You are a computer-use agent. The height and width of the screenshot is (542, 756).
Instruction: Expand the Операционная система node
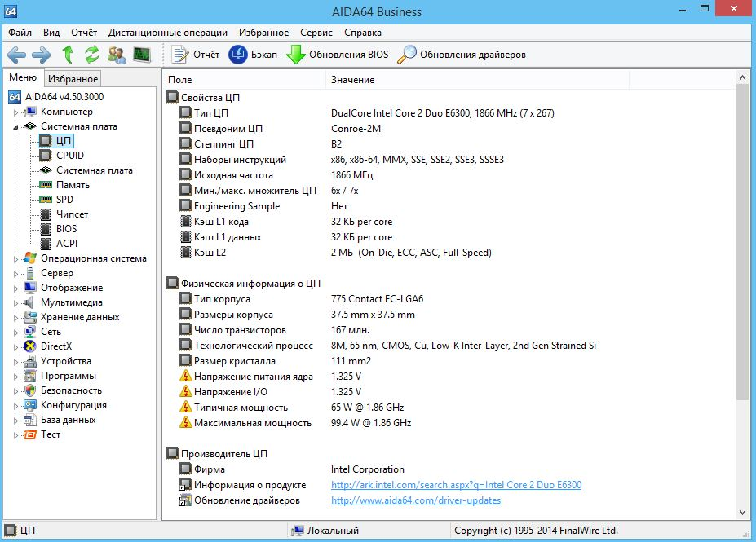[x=16, y=259]
